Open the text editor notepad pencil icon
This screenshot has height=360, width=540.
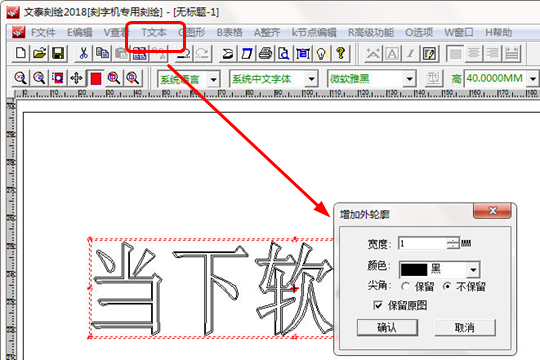[429, 54]
